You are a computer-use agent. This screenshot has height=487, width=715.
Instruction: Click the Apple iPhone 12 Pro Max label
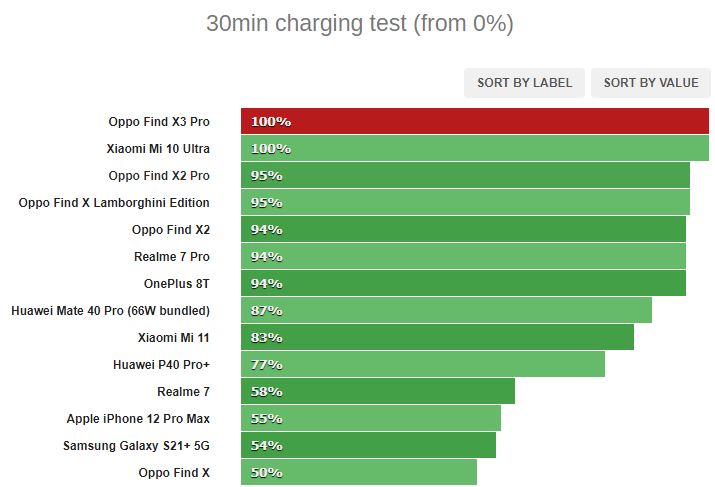tap(138, 419)
